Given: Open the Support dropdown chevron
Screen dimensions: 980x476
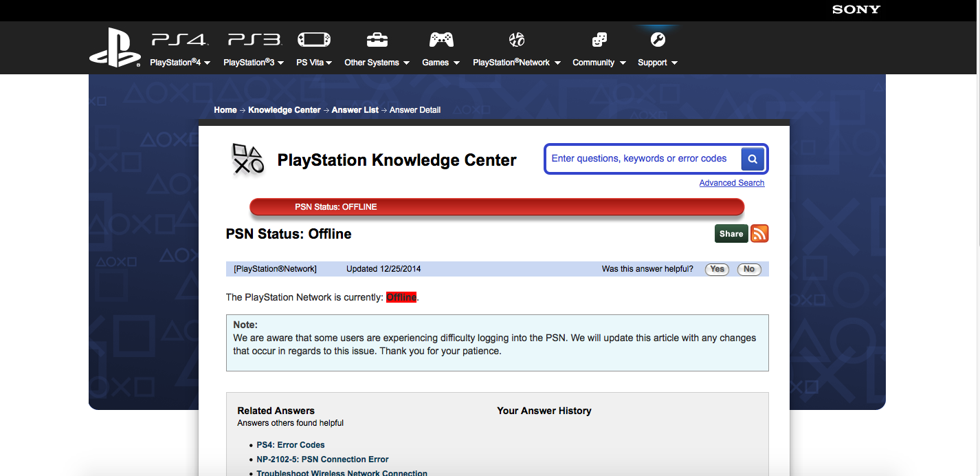Looking at the screenshot, I should click(x=674, y=62).
